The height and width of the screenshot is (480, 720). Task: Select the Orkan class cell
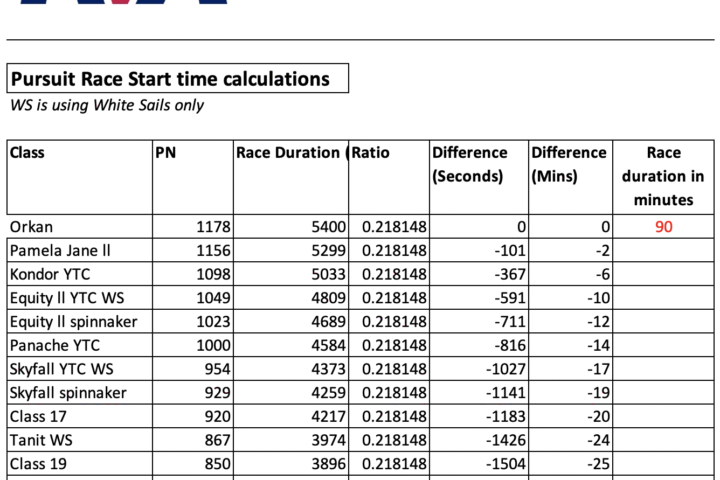31,227
